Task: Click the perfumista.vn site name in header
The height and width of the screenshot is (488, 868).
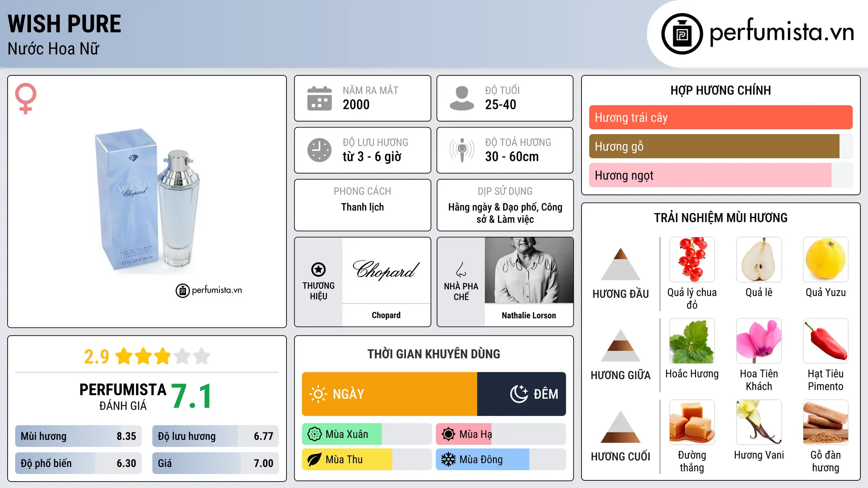Action: pos(782,32)
